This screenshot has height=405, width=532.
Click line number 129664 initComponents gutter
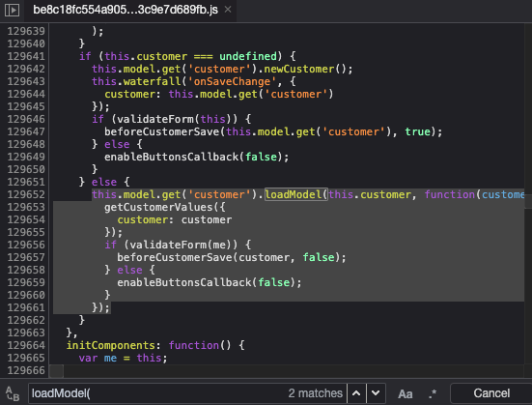[x=26, y=345]
